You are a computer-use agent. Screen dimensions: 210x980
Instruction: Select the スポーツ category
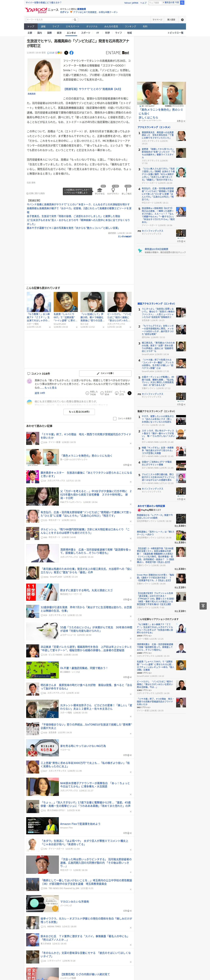pos(86,33)
